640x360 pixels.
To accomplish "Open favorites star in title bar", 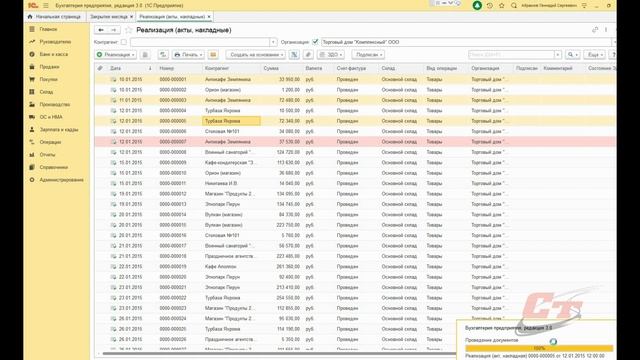I will [502, 6].
